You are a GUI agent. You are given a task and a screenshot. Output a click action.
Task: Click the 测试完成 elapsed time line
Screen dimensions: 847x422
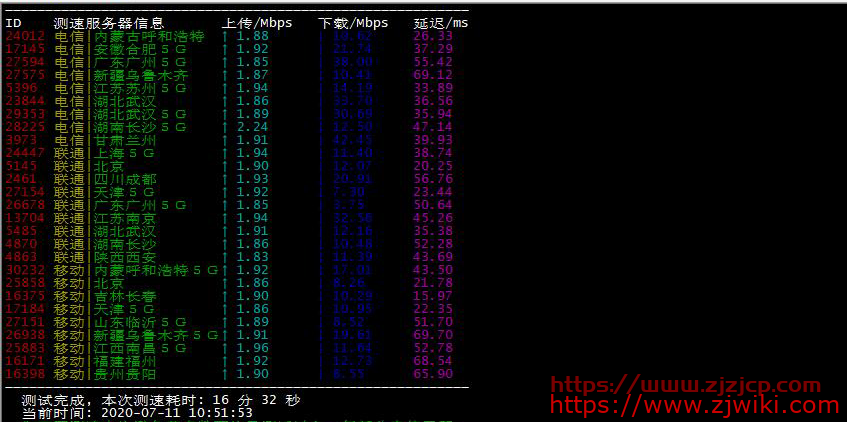click(x=160, y=399)
